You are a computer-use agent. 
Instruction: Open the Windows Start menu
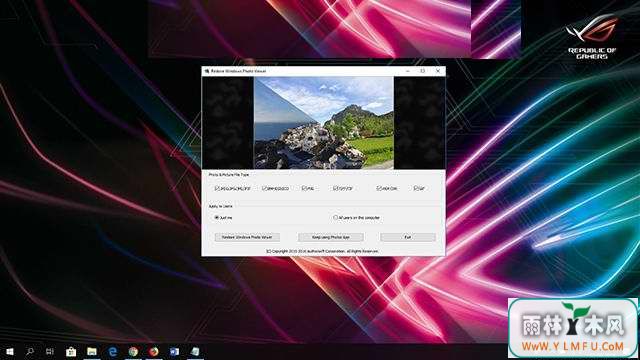(x=10, y=351)
